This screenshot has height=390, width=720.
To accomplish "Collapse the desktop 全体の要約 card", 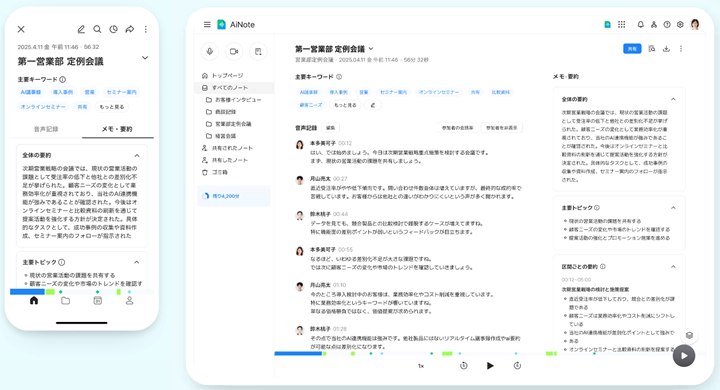I will (x=673, y=99).
